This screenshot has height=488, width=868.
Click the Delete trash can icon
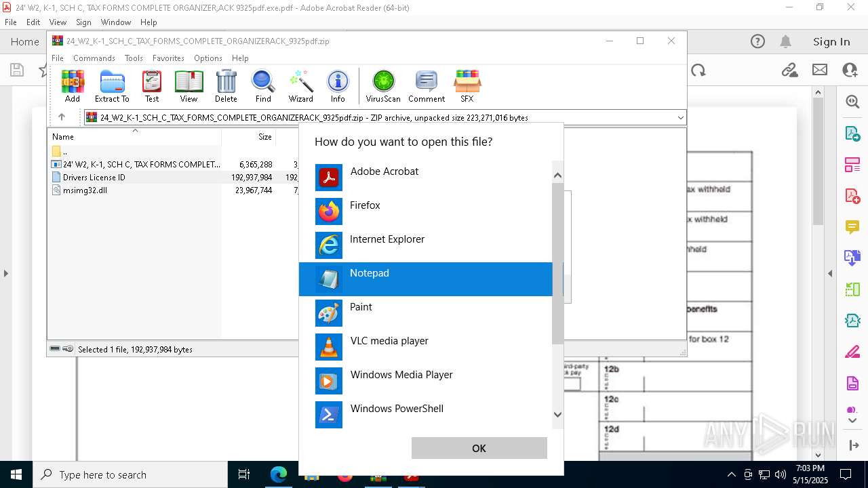coord(226,86)
